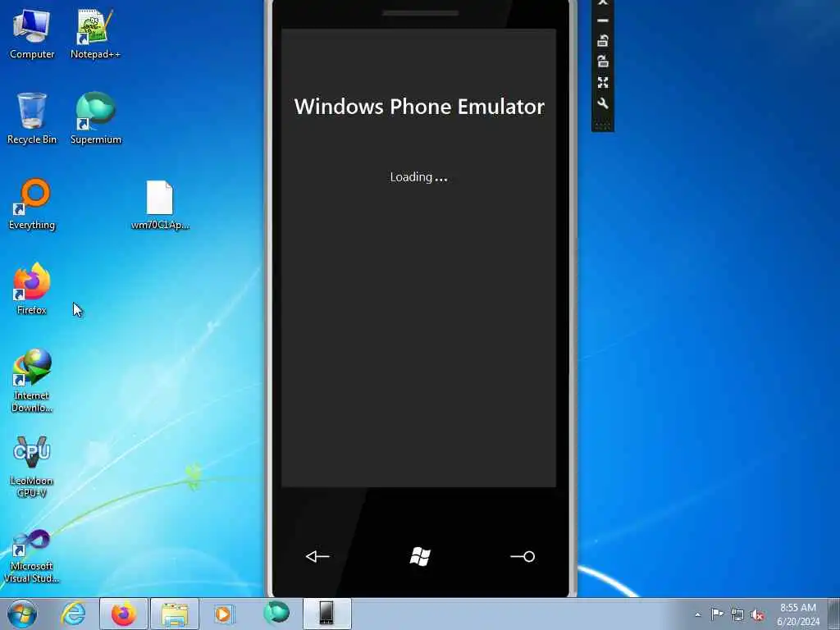Select the Recycle Bin icon
The height and width of the screenshot is (630, 840).
pos(32,119)
